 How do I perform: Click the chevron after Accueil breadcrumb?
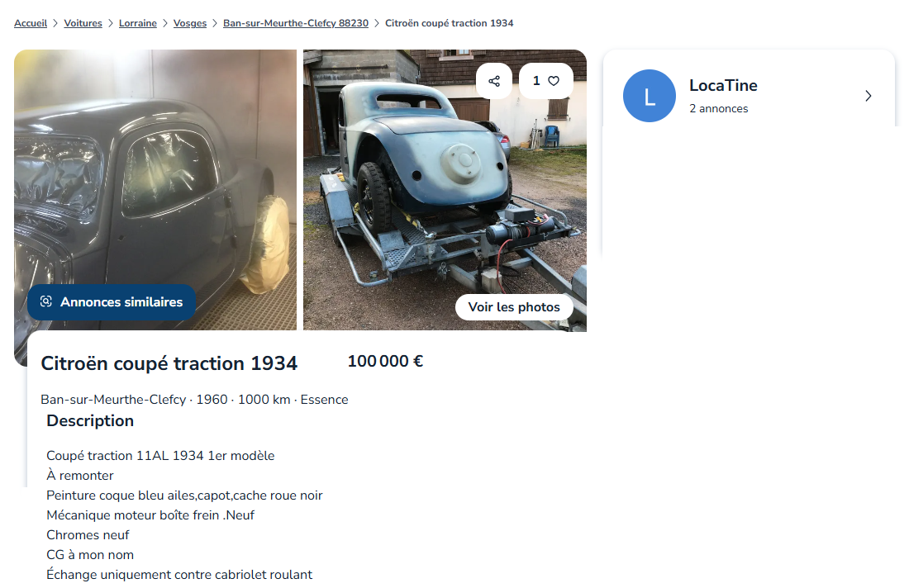[55, 23]
